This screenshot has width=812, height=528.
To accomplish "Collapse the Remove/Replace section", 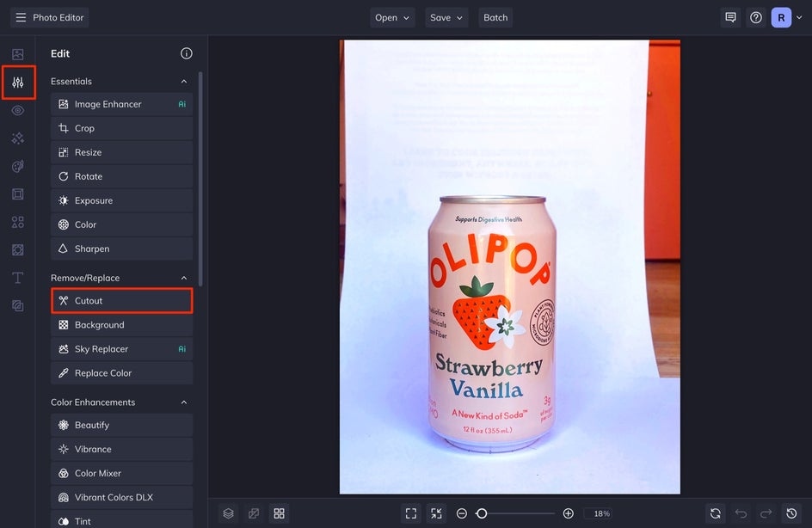I will coord(184,278).
